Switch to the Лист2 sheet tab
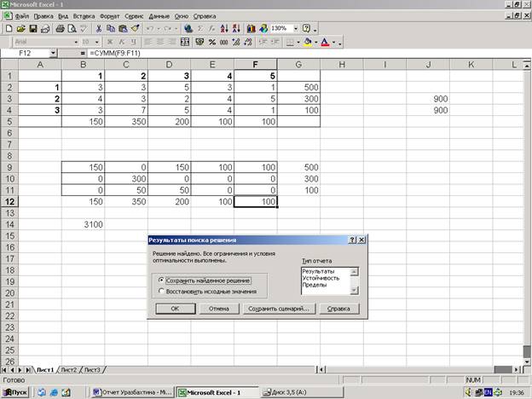 (68, 369)
